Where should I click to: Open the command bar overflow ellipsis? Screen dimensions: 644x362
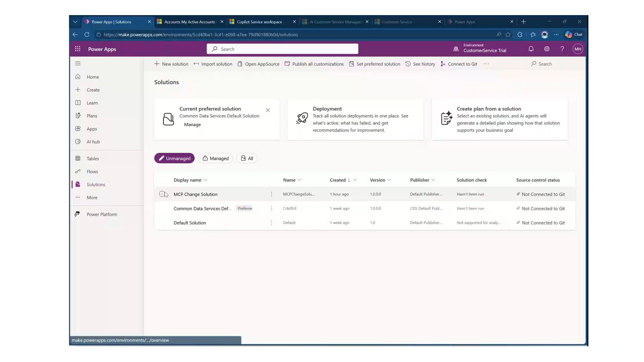[x=486, y=64]
